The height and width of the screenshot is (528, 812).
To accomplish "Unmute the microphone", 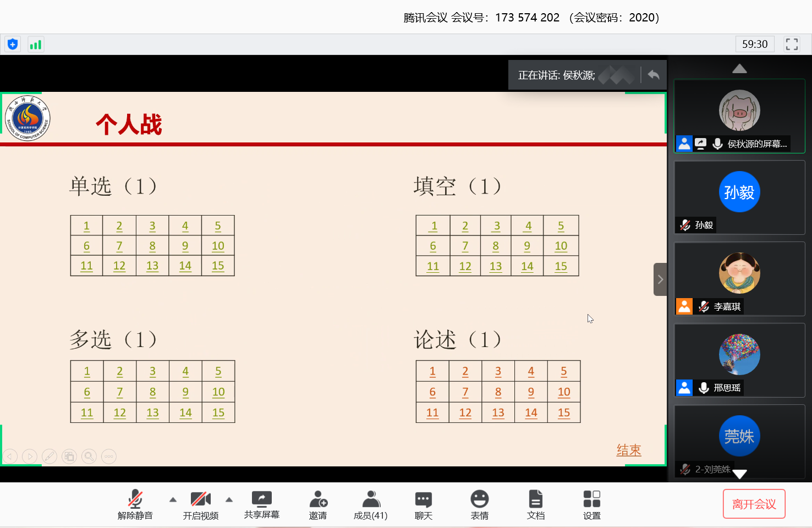I will pos(135,504).
